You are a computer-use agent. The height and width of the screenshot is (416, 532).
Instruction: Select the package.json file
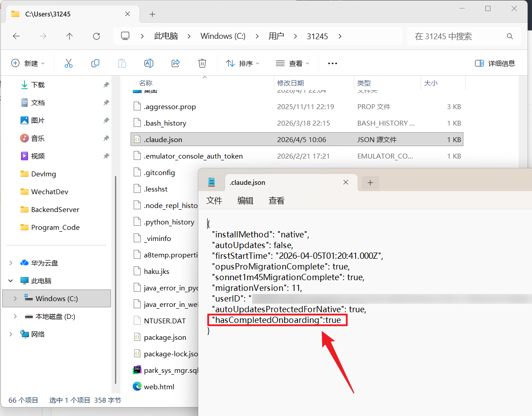point(164,337)
